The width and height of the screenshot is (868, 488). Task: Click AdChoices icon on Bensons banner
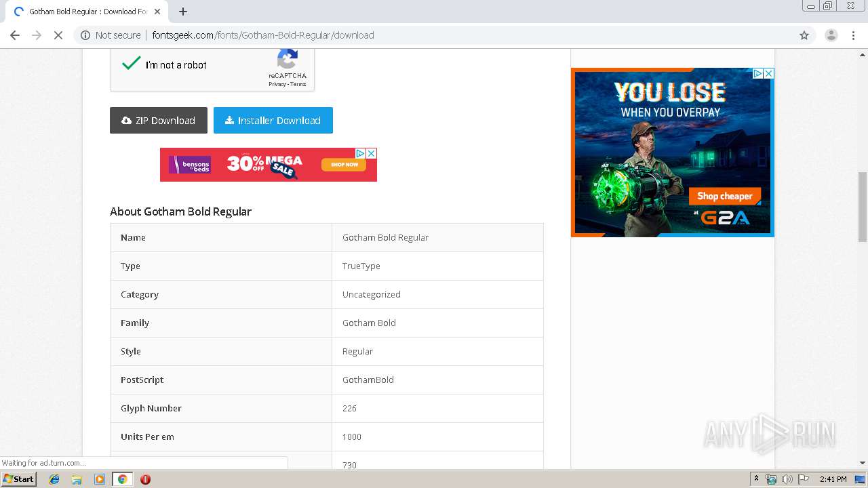pyautogui.click(x=361, y=153)
